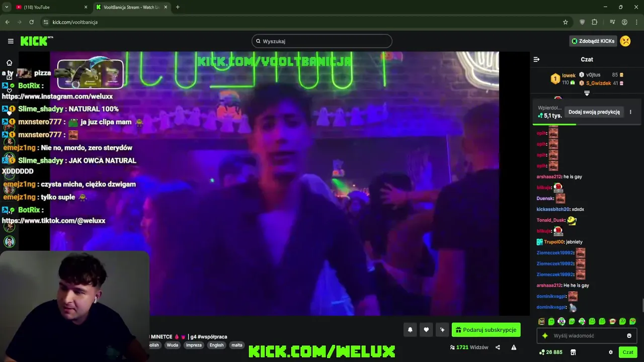The width and height of the screenshot is (644, 362).
Task: Close the YouTube tab
Action: tap(86, 7)
